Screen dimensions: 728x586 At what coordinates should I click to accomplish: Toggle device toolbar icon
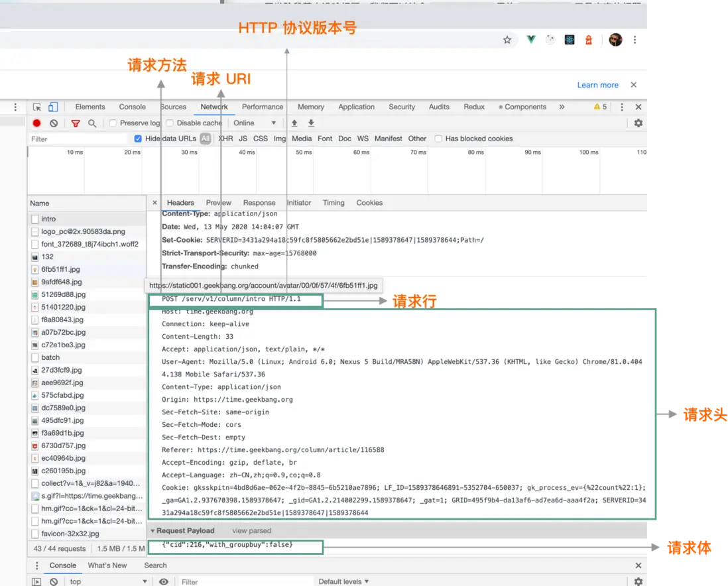point(54,107)
